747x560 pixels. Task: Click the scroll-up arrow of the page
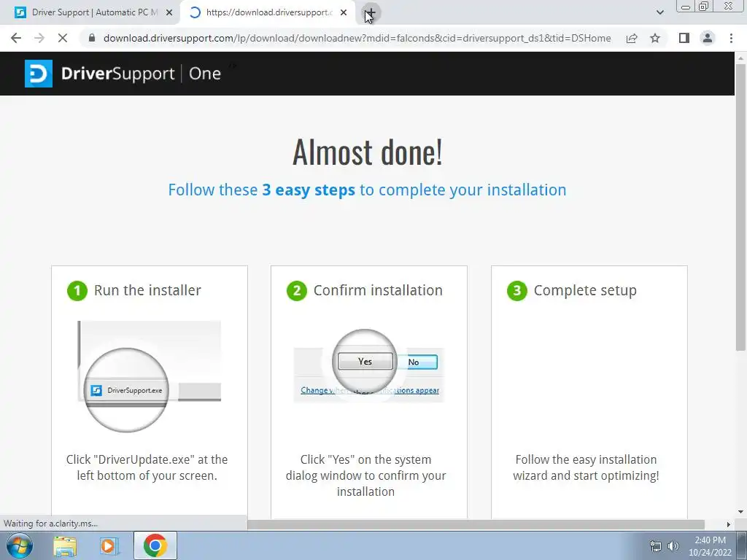(x=740, y=58)
